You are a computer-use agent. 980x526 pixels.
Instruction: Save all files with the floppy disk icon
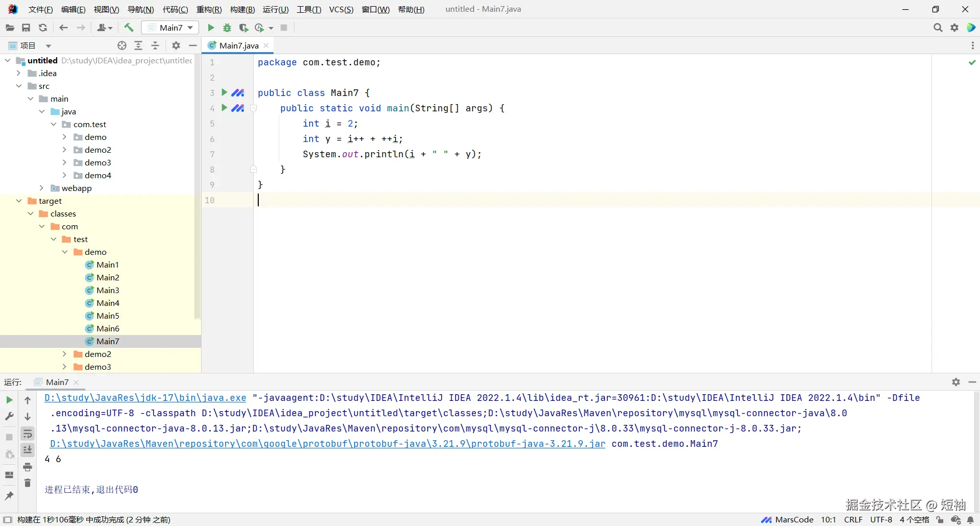[26, 28]
